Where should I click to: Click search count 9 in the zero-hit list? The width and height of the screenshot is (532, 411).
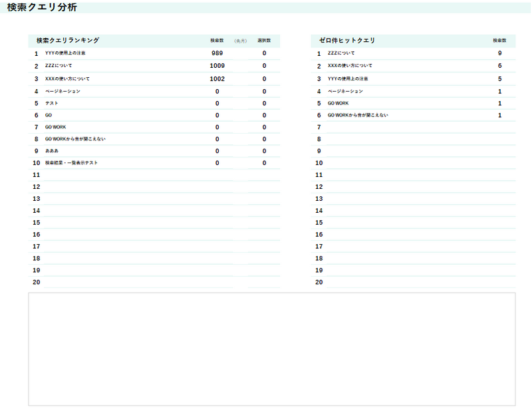(499, 53)
